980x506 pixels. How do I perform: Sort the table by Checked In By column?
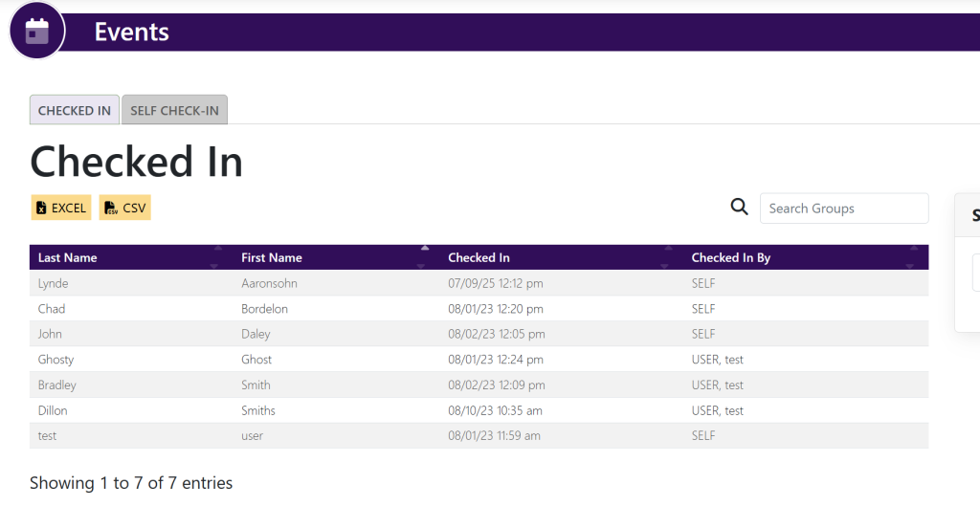(730, 257)
